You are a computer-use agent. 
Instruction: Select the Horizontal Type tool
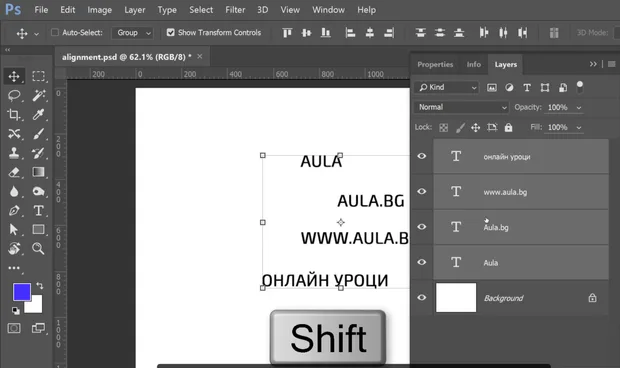38,210
